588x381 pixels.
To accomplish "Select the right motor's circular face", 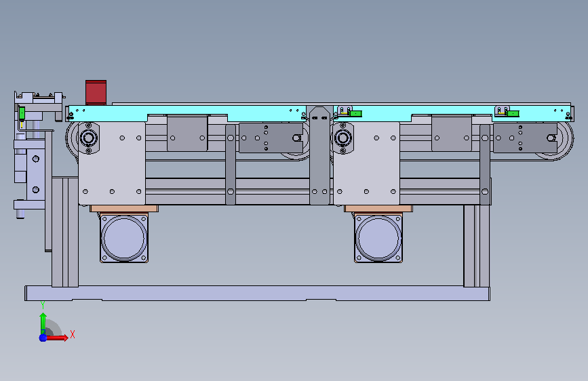I will click(378, 238).
